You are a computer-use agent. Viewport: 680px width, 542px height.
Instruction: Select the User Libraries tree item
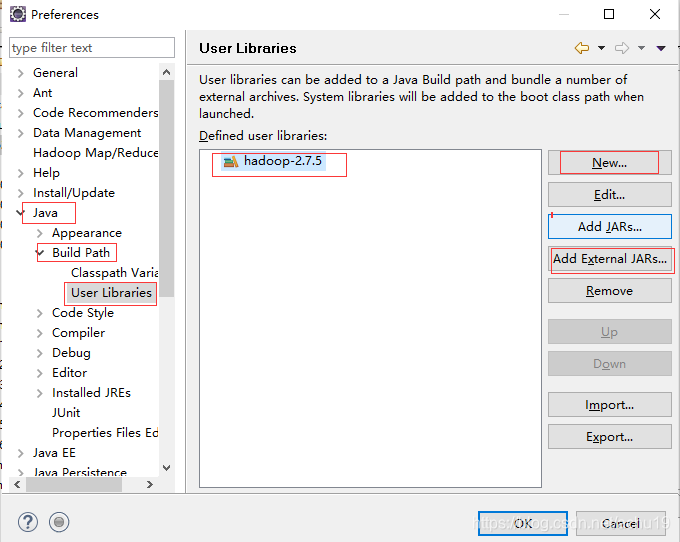point(111,293)
